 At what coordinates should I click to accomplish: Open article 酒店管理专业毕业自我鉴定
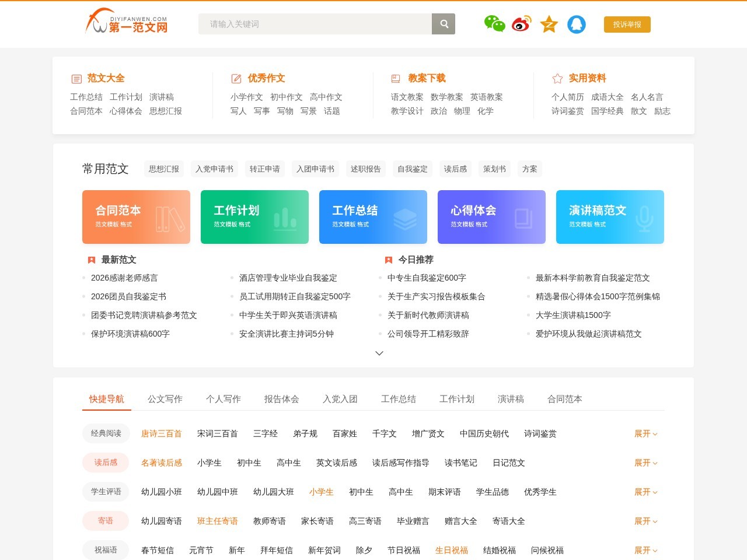pyautogui.click(x=288, y=278)
